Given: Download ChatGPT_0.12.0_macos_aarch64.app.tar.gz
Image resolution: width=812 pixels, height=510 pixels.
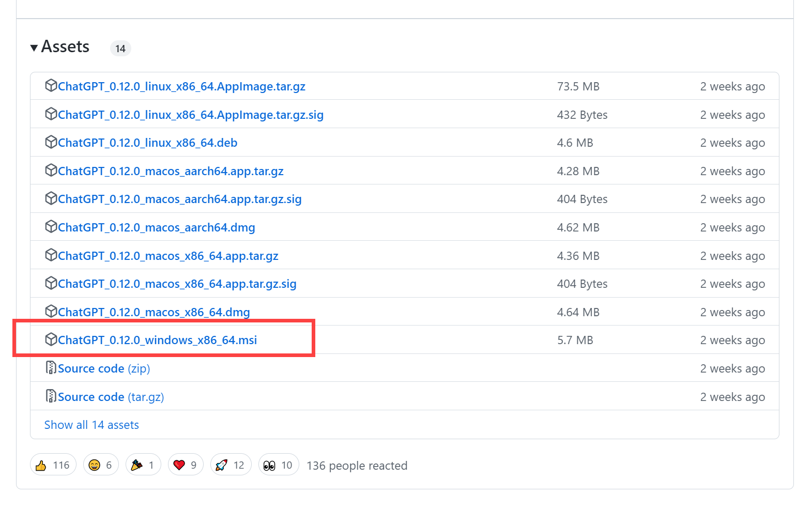Looking at the screenshot, I should coord(171,171).
